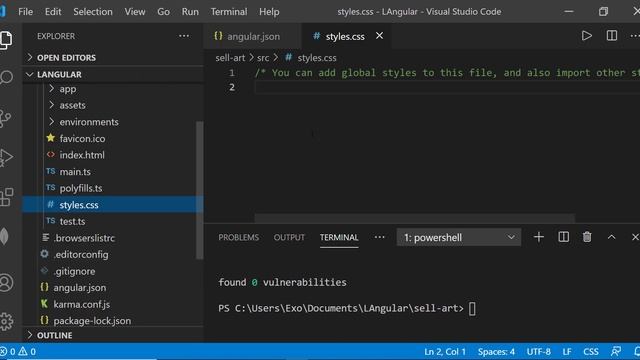Collapse the LANGULAR folder section
The width and height of the screenshot is (640, 360).
click(x=113, y=74)
